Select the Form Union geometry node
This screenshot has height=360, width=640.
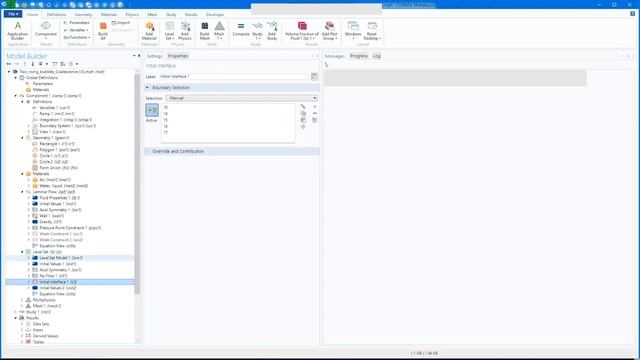[x=55, y=168]
